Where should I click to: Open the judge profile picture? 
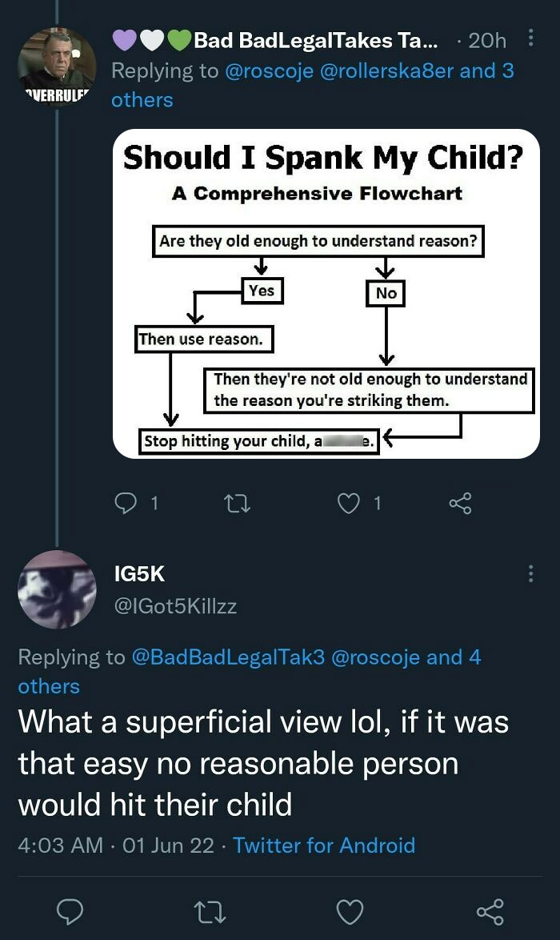pyautogui.click(x=57, y=67)
